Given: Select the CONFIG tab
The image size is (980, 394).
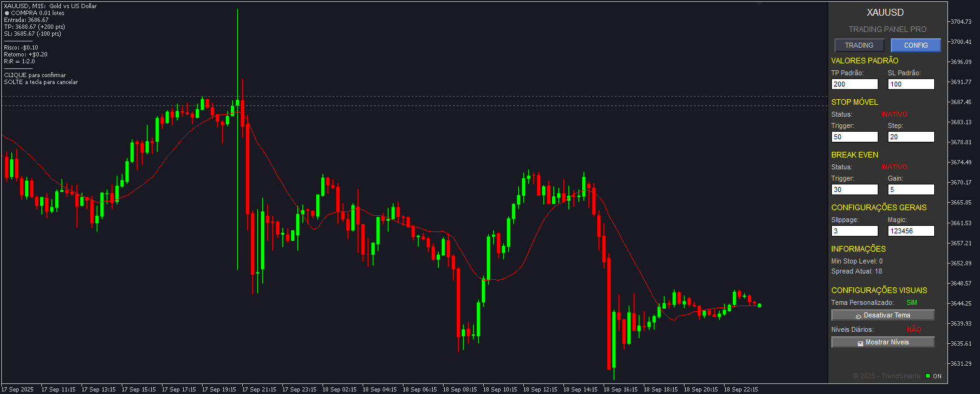Looking at the screenshot, I should coord(915,45).
